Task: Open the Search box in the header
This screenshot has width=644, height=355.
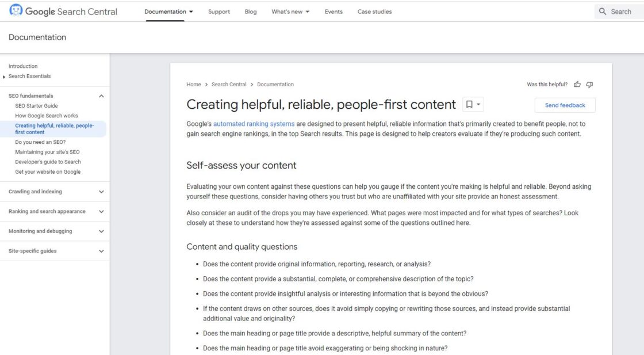Action: click(617, 11)
